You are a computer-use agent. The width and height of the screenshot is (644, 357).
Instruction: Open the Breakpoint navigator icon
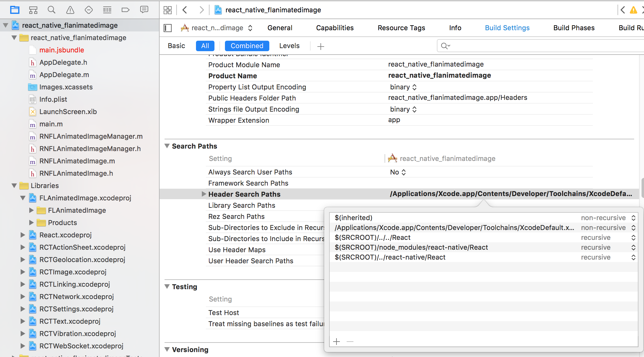tap(125, 10)
